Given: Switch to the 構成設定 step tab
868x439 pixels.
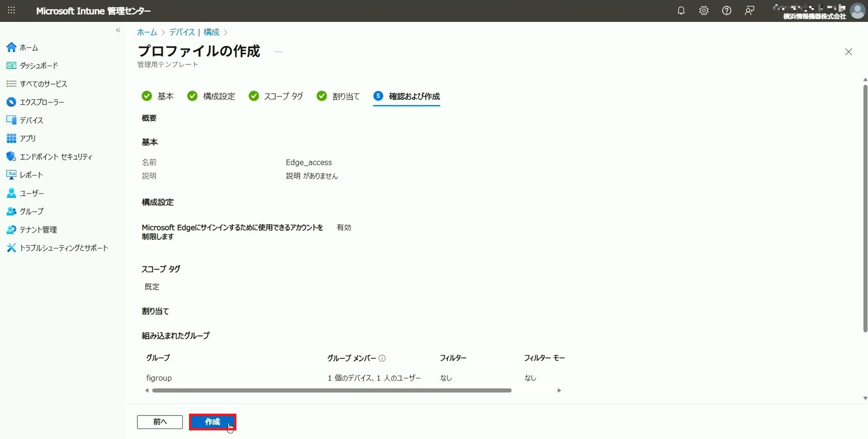Looking at the screenshot, I should tap(212, 96).
